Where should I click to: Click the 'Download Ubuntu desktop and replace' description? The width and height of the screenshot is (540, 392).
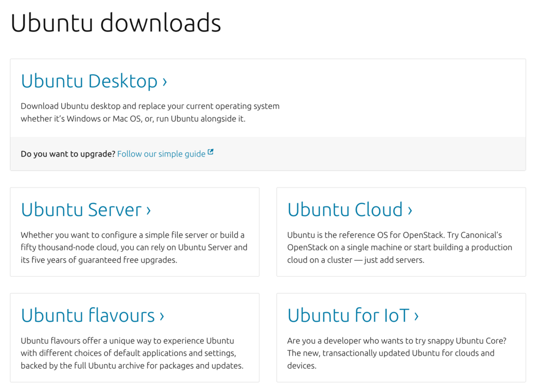150,112
